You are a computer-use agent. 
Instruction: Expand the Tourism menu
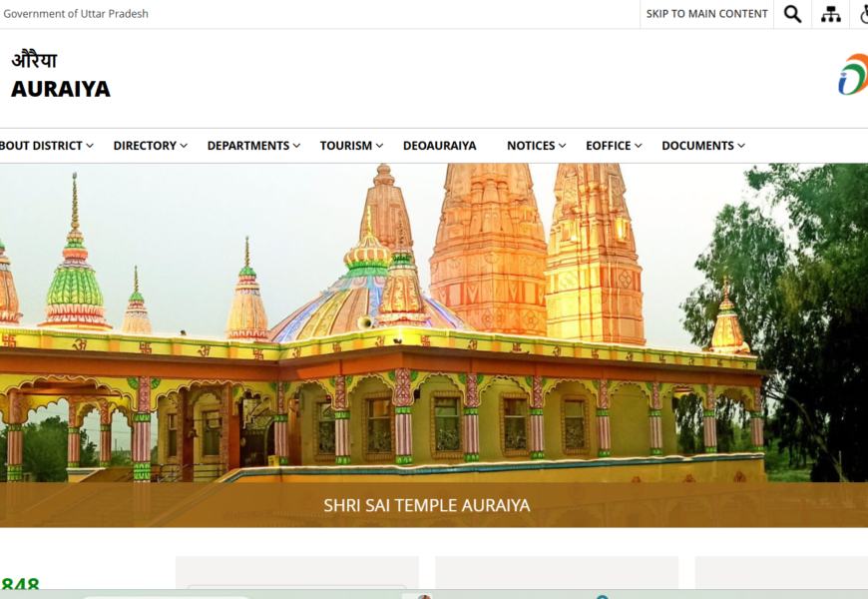(x=346, y=146)
